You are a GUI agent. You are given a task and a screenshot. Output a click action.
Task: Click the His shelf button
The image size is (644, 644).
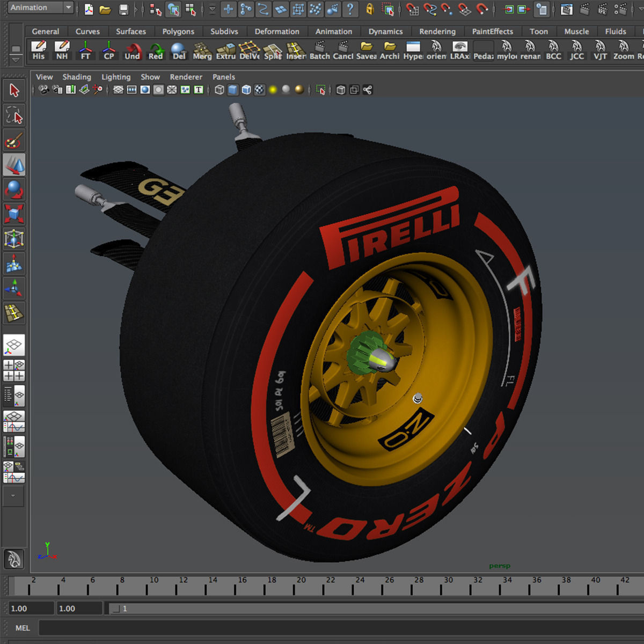(x=39, y=50)
